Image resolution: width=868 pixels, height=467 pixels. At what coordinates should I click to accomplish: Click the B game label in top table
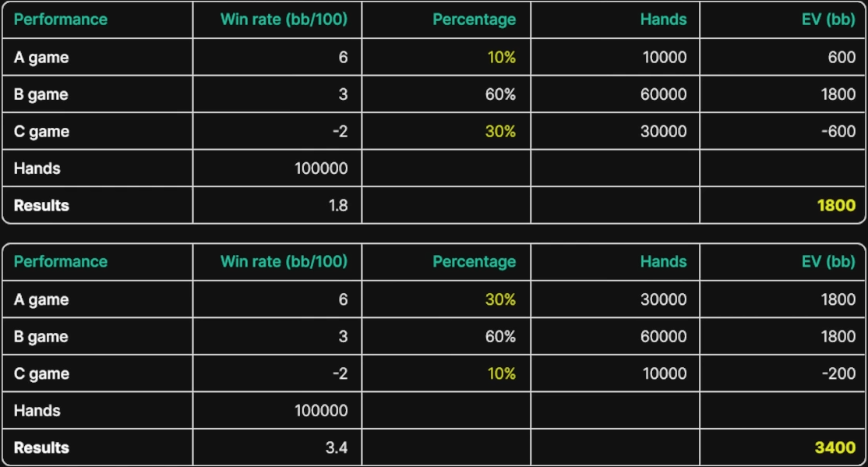click(41, 94)
